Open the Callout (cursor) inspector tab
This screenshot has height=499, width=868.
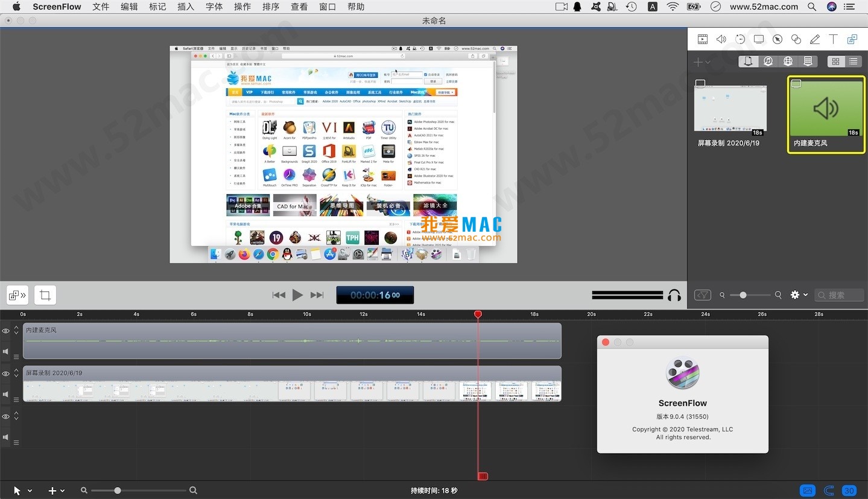pyautogui.click(x=778, y=39)
